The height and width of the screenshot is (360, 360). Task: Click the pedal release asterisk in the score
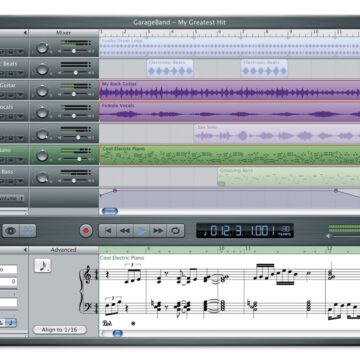click(x=133, y=323)
